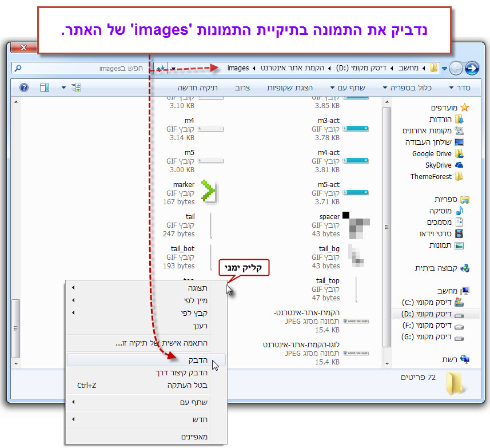490x448 pixels.
Task: Open the 'כלול בספריה' dropdown
Action: [407, 88]
